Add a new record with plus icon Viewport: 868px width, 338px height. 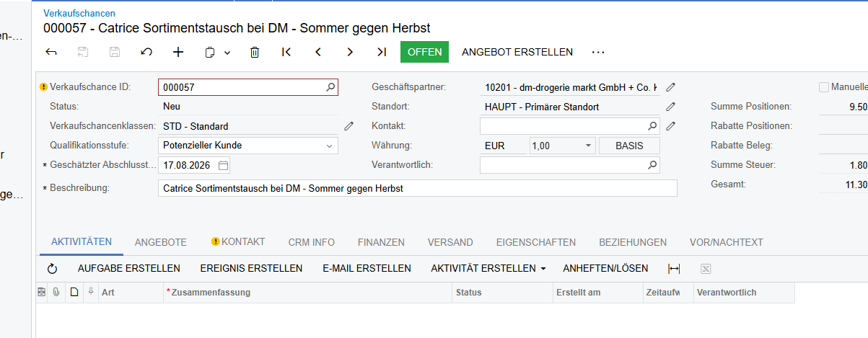[178, 52]
